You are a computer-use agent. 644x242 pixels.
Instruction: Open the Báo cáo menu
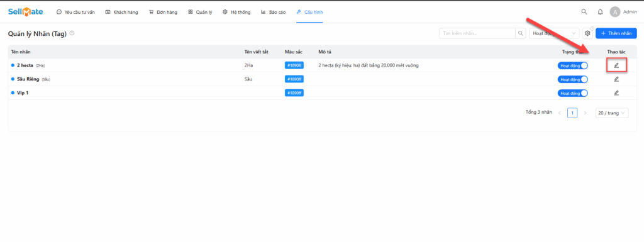coord(273,13)
